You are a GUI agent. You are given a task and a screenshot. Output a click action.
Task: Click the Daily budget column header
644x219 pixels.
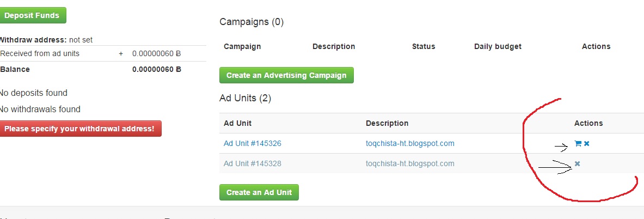click(498, 46)
